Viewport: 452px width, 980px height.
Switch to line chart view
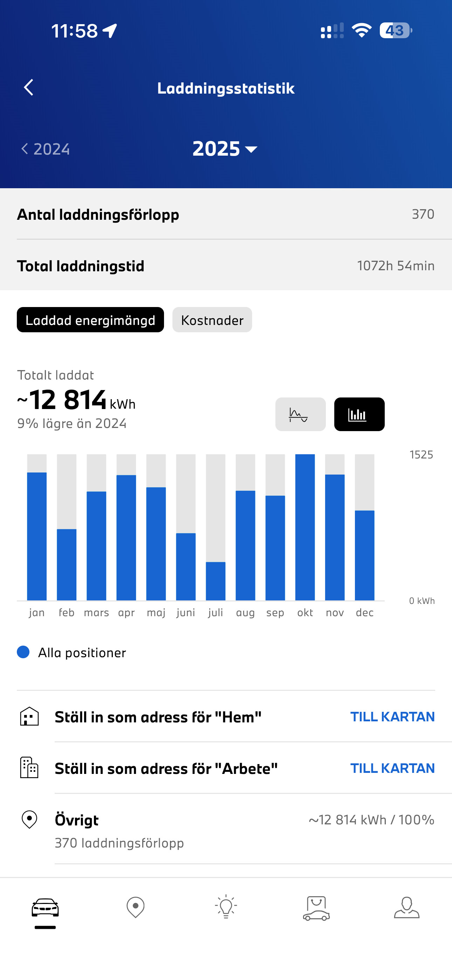300,414
